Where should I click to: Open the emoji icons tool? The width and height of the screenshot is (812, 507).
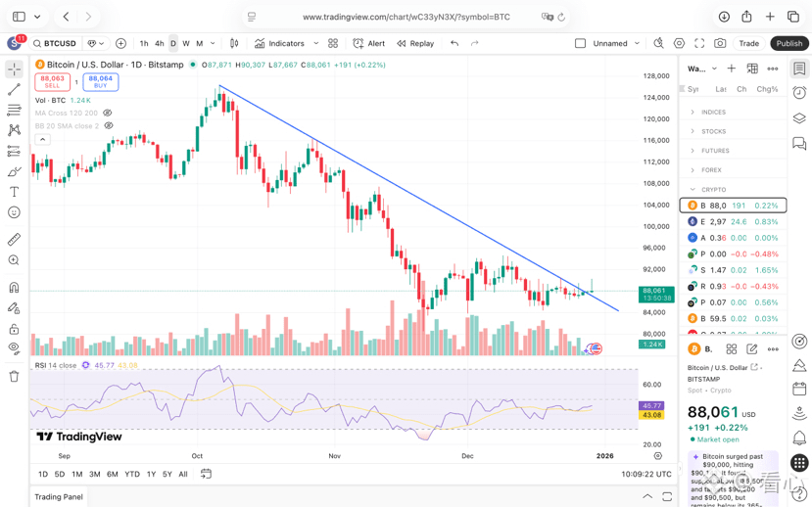14,212
